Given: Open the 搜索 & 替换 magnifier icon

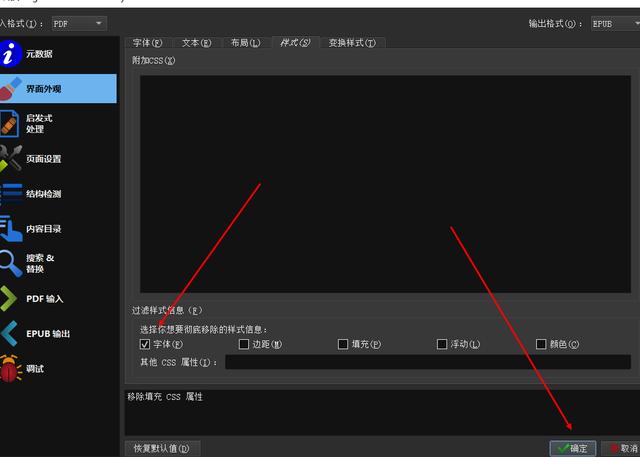Looking at the screenshot, I should pyautogui.click(x=10, y=264).
